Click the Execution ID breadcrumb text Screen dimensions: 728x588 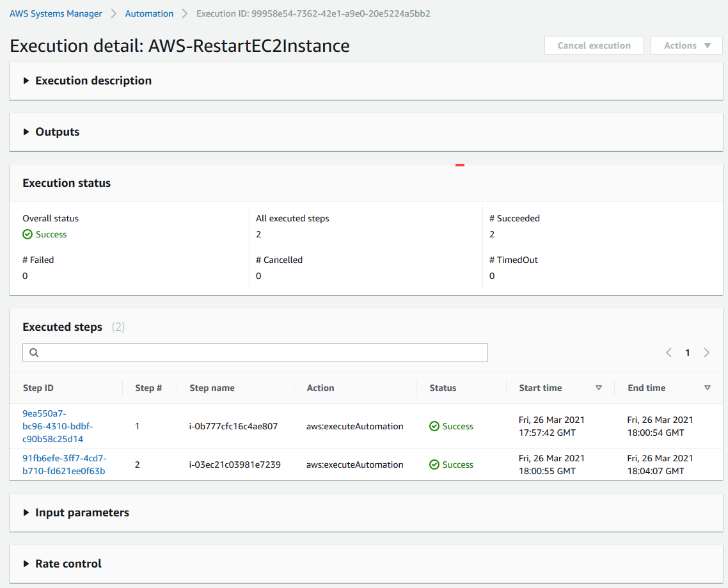click(313, 13)
